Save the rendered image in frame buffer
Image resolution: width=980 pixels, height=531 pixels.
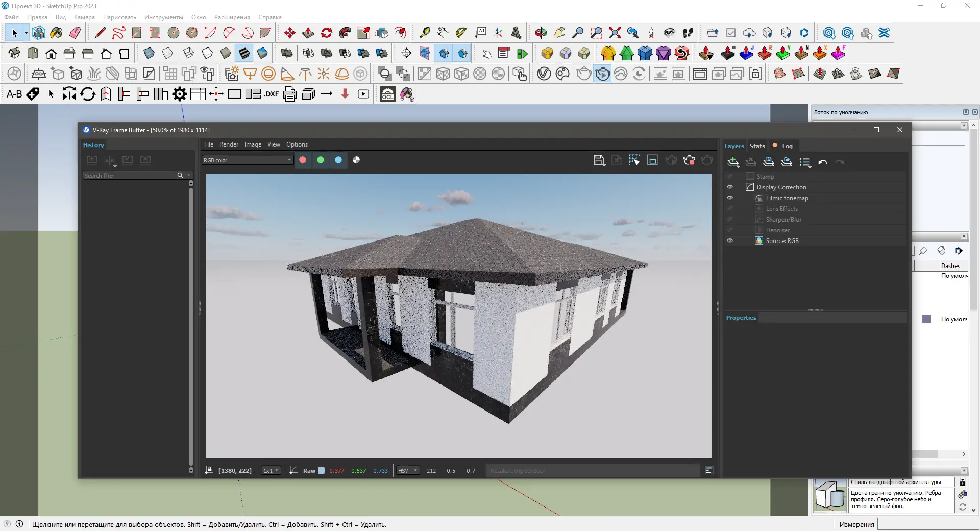(x=599, y=160)
